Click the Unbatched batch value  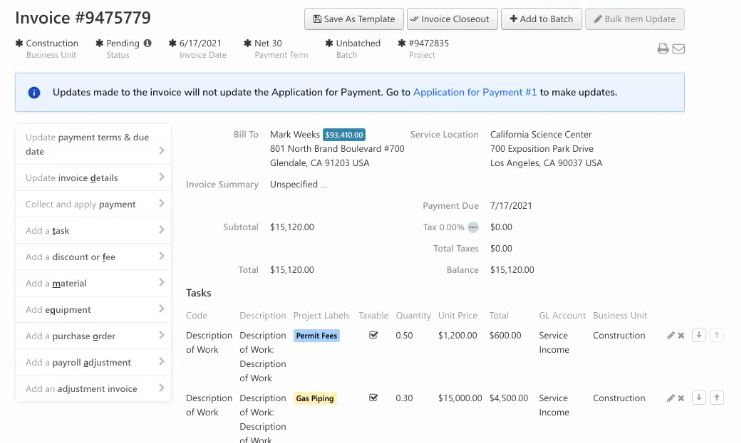358,43
